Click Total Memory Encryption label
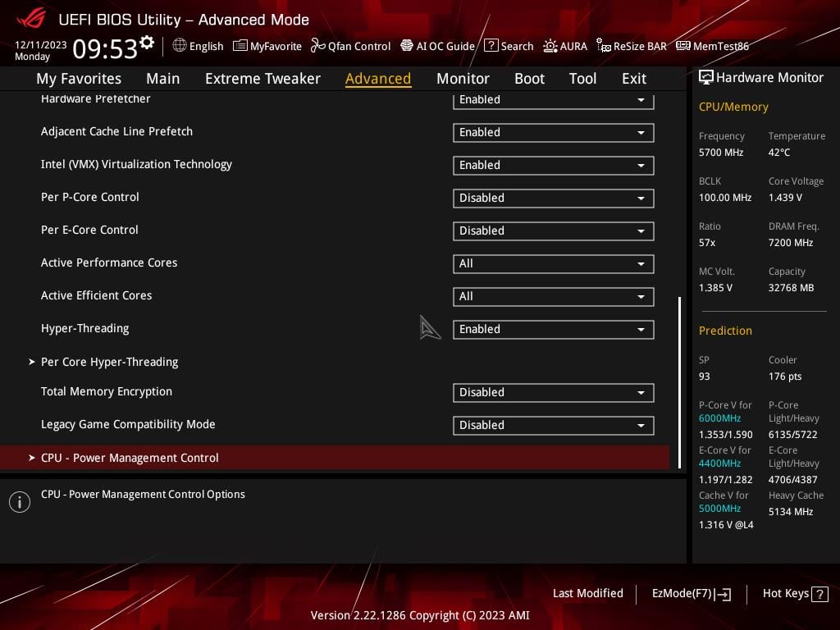Screen dimensions: 840x630 107,391
